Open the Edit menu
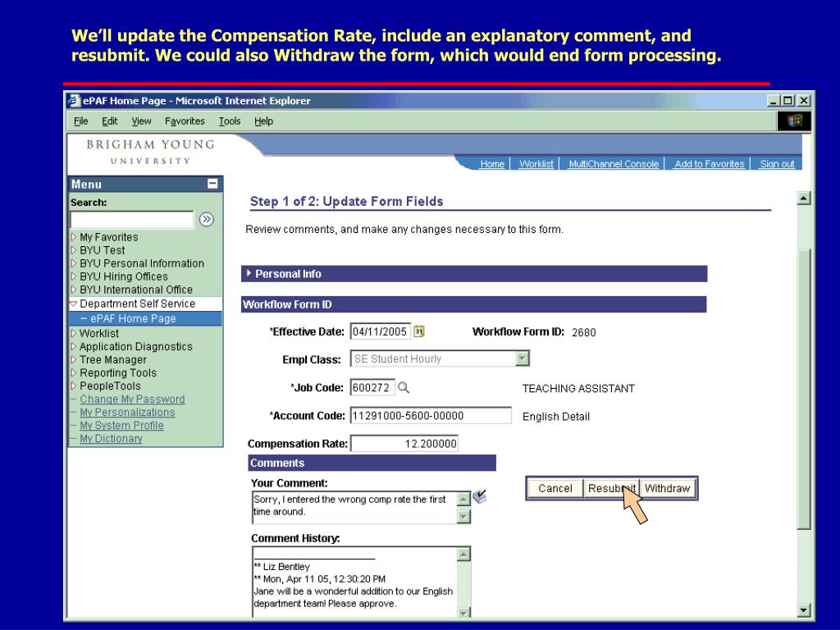840x630 pixels. [110, 121]
